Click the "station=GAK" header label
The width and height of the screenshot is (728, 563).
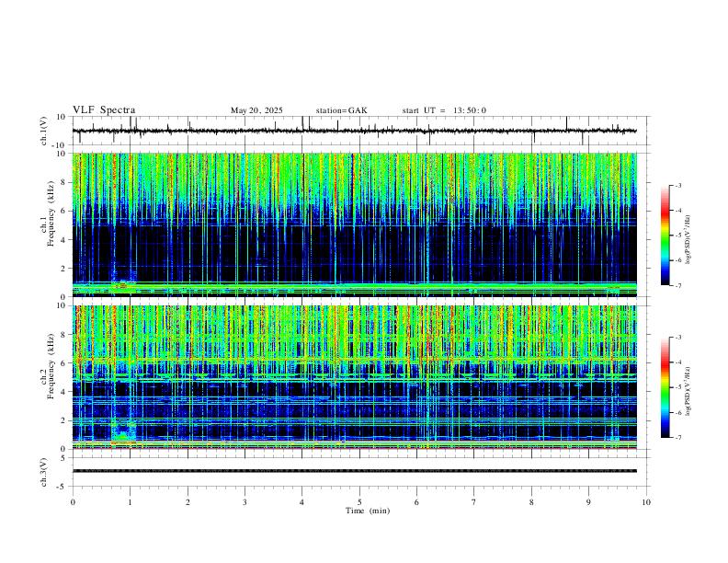(341, 110)
